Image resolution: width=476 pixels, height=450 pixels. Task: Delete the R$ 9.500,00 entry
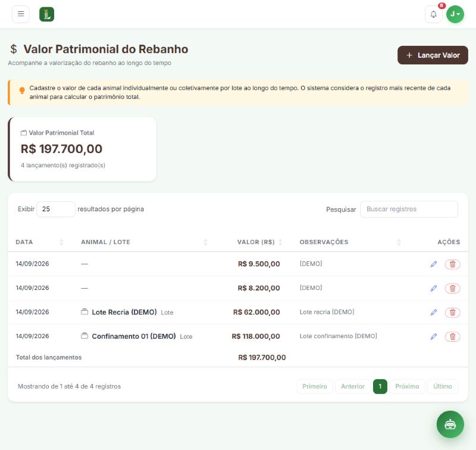click(x=452, y=264)
